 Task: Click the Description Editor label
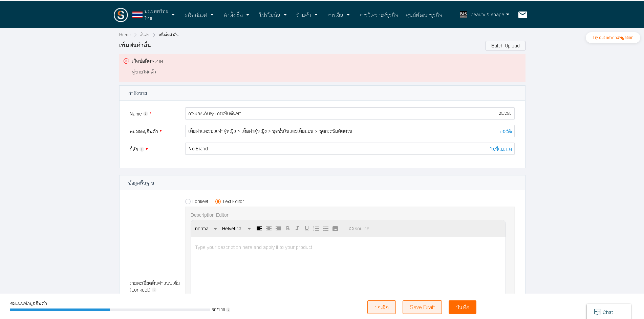(x=210, y=215)
